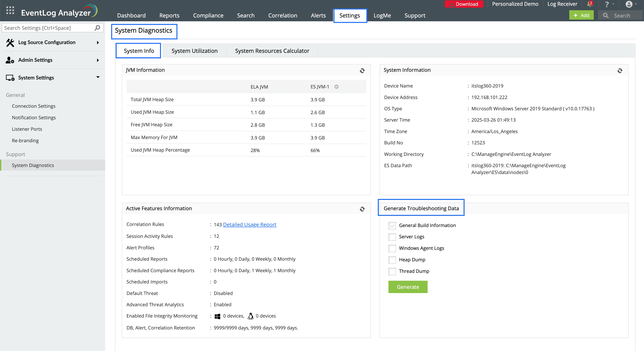Check the Heap Dump option
Viewport: 644px width, 351px height.
point(392,260)
